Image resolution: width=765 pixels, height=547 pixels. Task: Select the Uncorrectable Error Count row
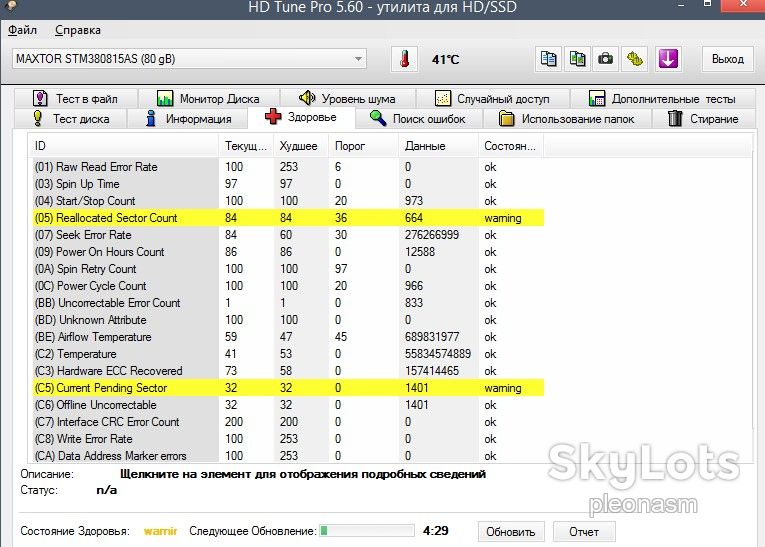tap(286, 303)
